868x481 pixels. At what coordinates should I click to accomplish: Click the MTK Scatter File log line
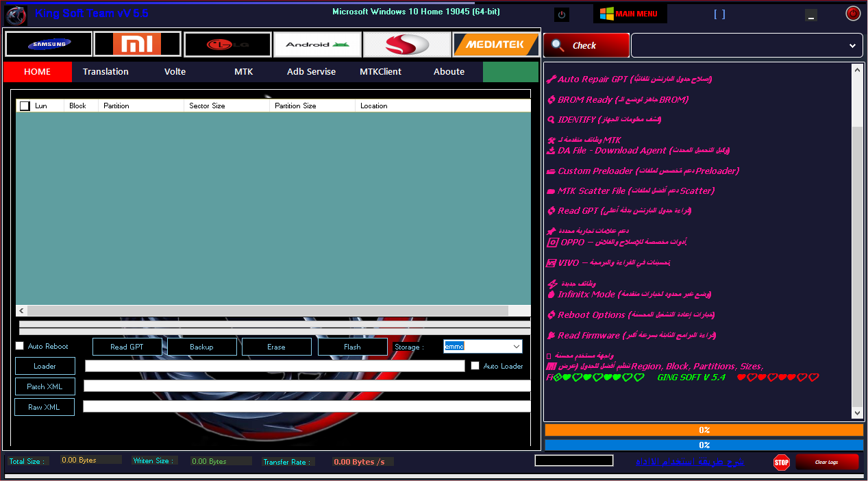point(631,191)
